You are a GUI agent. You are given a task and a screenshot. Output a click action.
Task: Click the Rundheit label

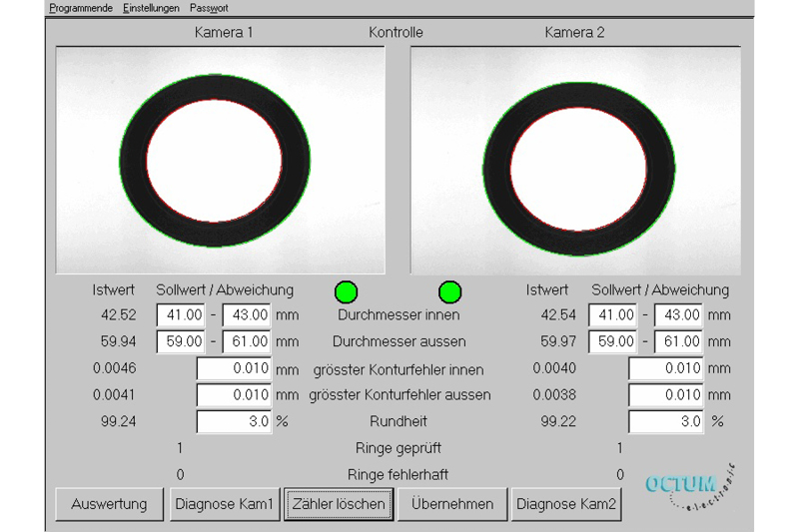coord(399,421)
